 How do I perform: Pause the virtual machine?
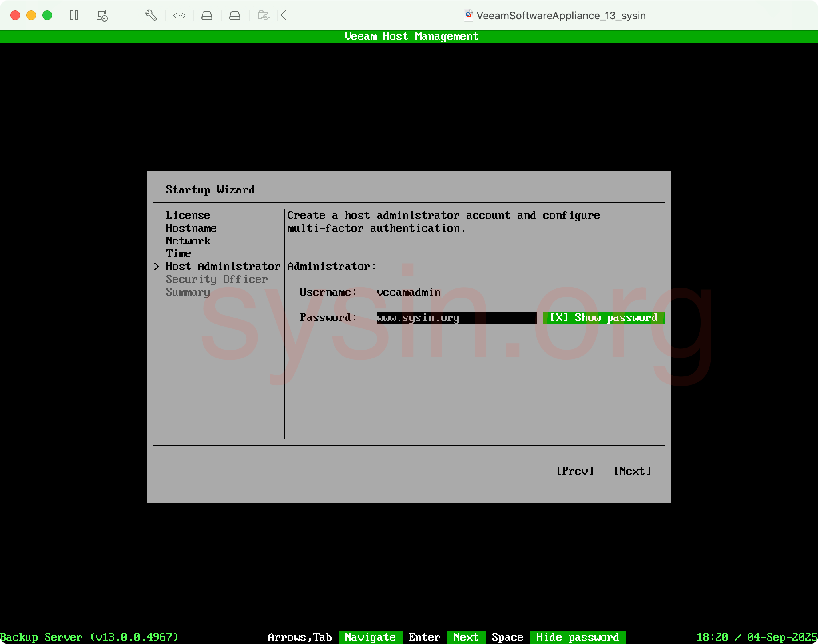[74, 15]
